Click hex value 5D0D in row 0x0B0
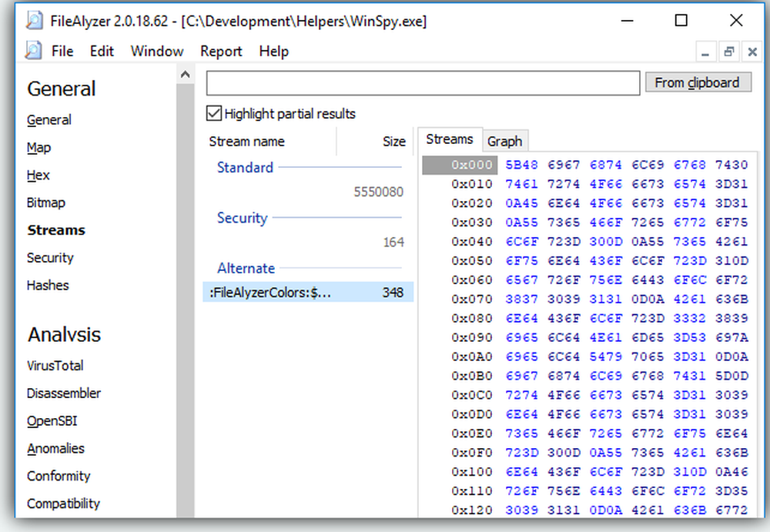The width and height of the screenshot is (770, 532). pyautogui.click(x=731, y=376)
